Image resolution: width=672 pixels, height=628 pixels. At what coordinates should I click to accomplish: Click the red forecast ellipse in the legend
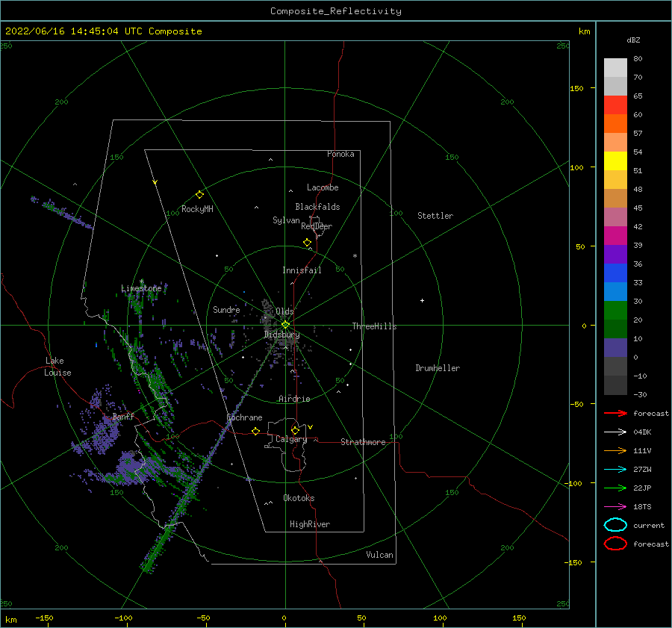(615, 544)
